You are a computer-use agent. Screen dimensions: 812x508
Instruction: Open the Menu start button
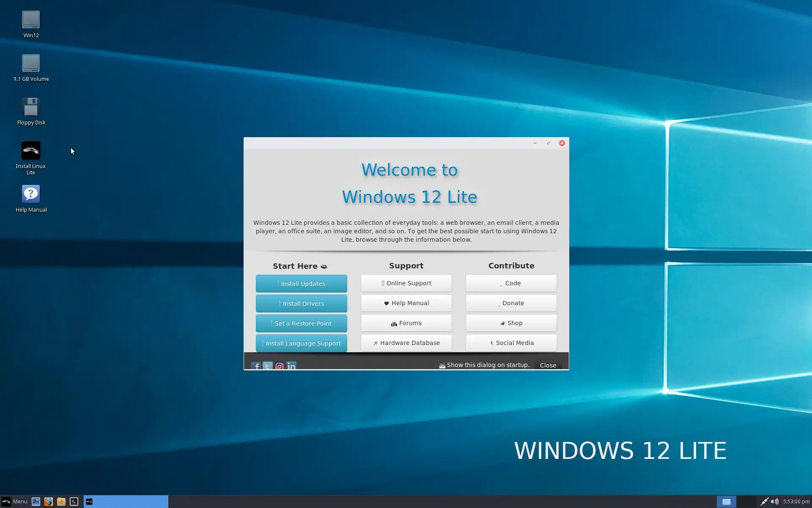[15, 502]
